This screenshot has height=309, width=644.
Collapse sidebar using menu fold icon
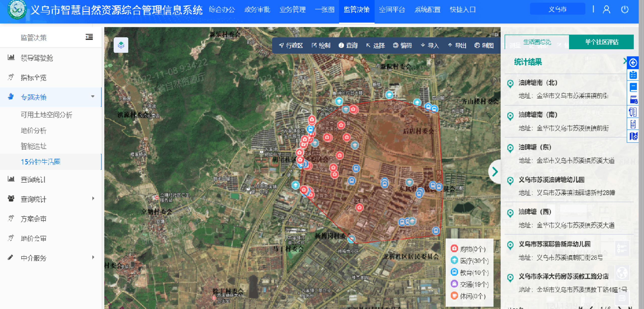pos(89,37)
